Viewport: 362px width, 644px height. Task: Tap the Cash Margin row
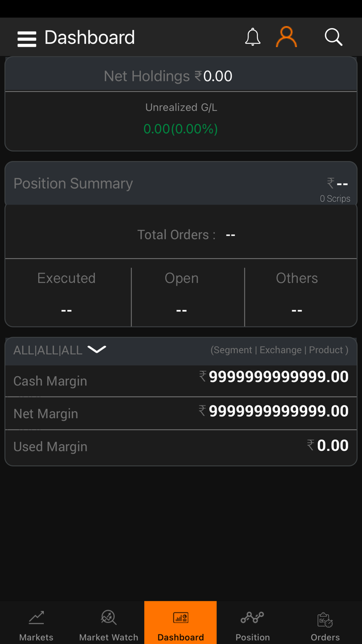(180, 381)
